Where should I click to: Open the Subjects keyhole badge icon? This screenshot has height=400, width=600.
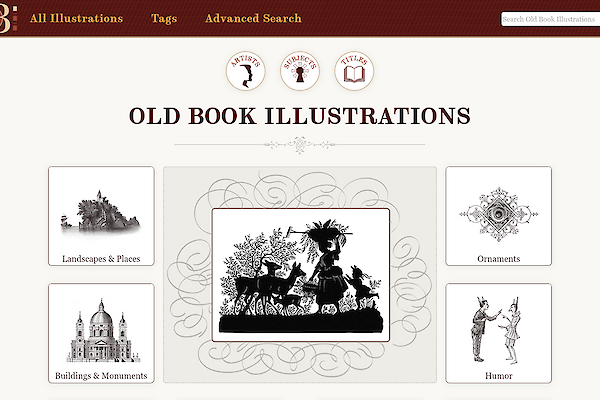tap(300, 71)
